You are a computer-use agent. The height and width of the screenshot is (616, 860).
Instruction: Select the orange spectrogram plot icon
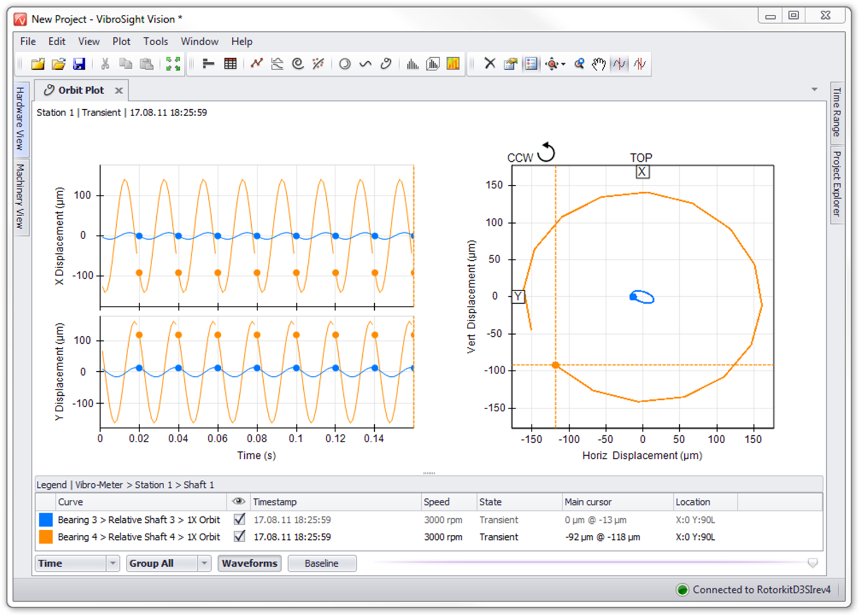(453, 63)
